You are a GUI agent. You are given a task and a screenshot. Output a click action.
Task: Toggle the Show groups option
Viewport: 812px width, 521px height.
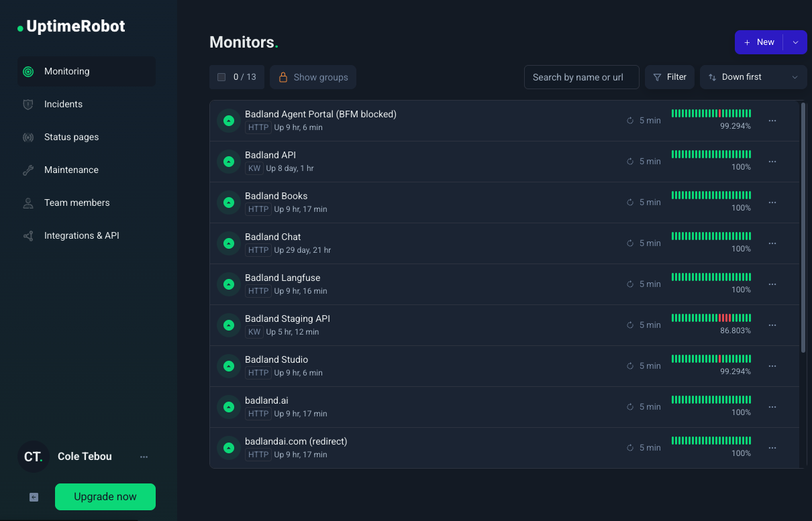313,76
